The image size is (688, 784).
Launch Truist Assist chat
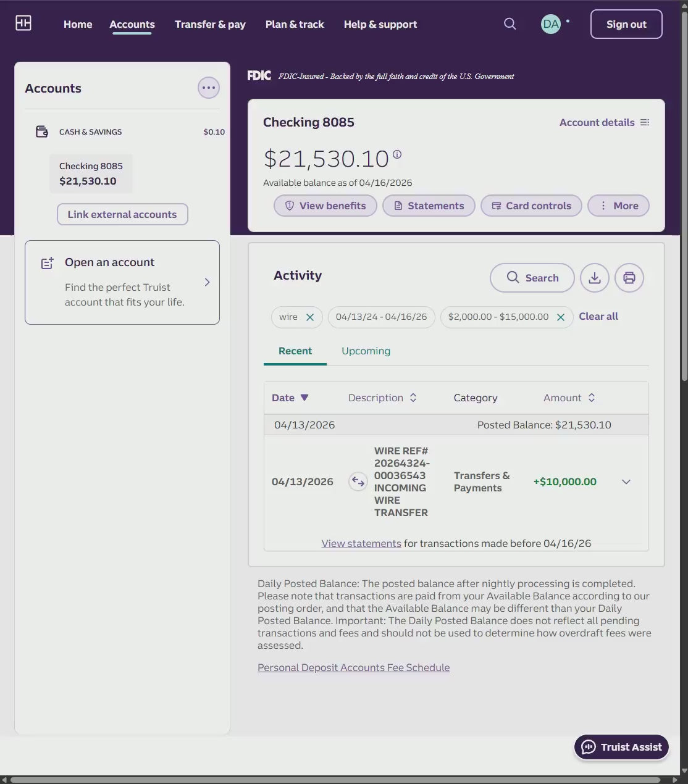click(621, 747)
